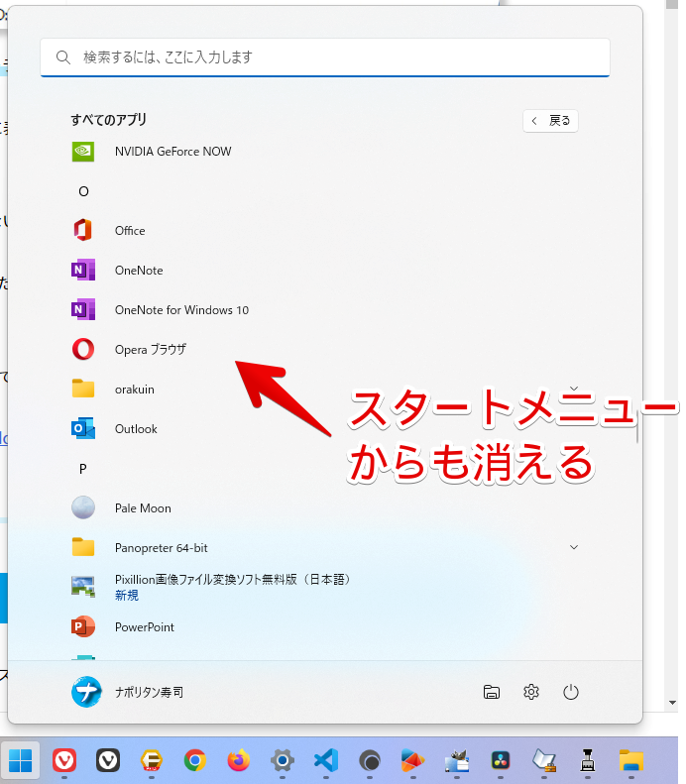686x784 pixels.
Task: Open the yellow hexagon F icon on taskbar
Action: tap(152, 760)
